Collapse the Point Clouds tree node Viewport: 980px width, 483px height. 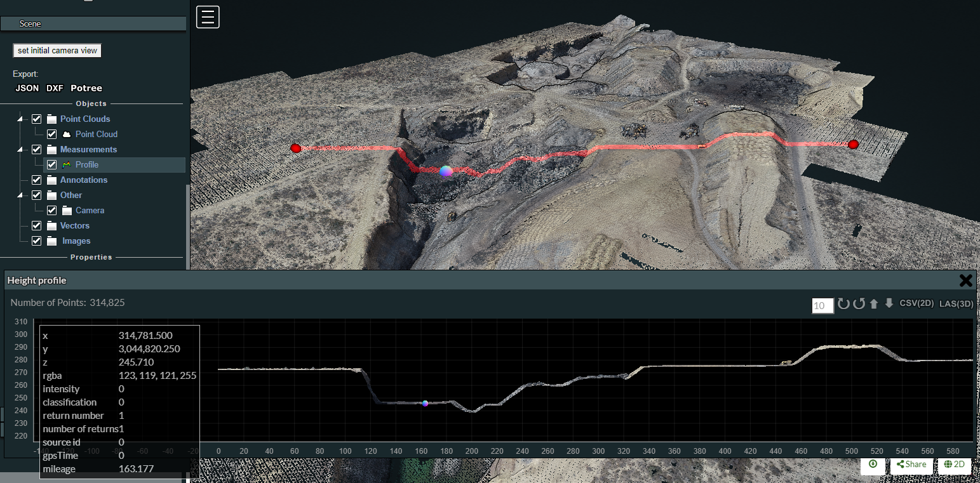[x=21, y=119]
